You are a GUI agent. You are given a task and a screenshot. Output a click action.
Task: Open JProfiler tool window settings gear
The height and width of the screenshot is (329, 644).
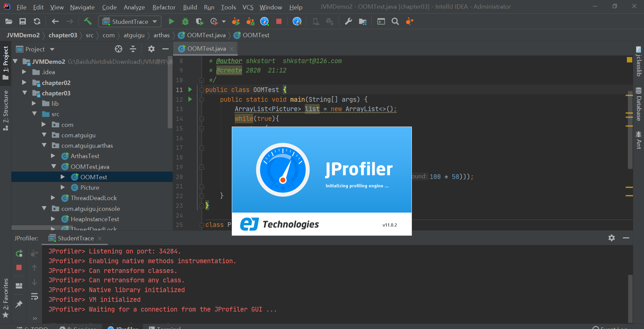pos(611,238)
